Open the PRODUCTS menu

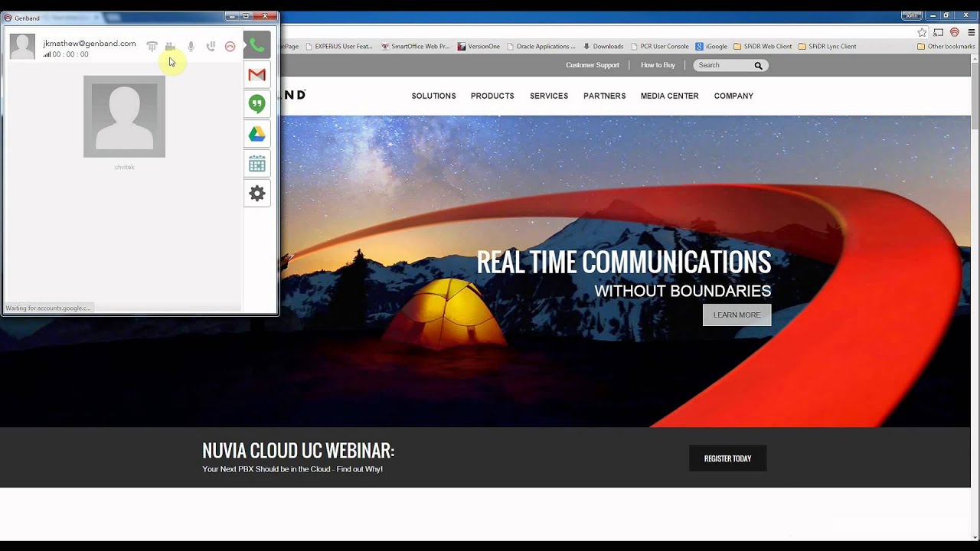coord(492,96)
